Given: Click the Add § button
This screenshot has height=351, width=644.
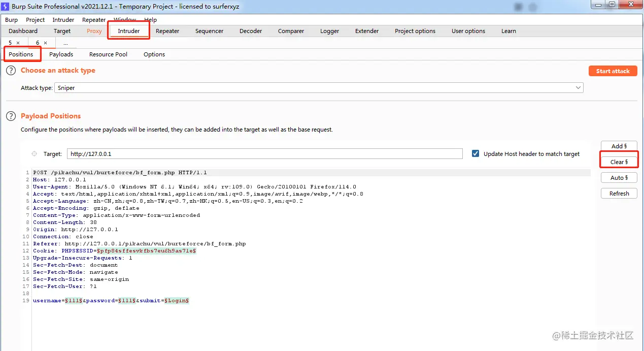Looking at the screenshot, I should (x=619, y=146).
